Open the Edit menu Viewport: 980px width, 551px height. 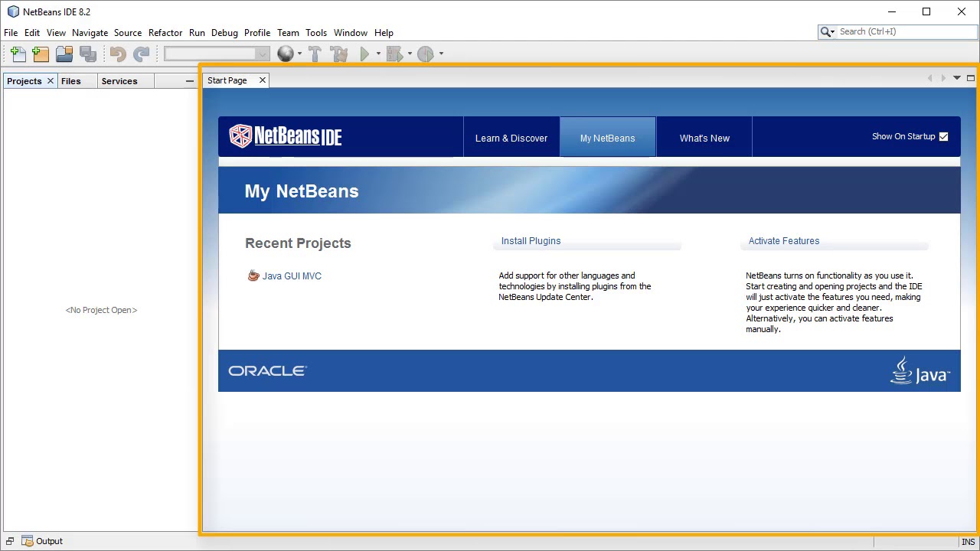point(32,33)
